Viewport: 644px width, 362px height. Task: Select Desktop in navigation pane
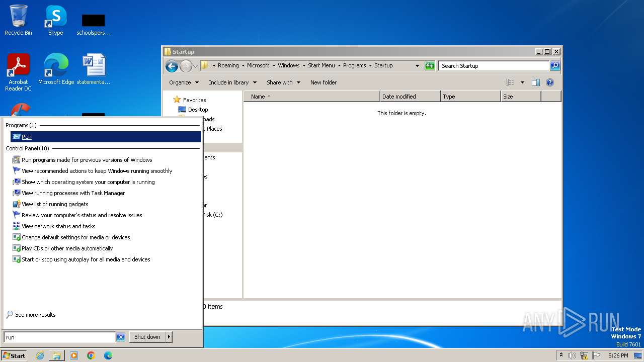click(193, 110)
